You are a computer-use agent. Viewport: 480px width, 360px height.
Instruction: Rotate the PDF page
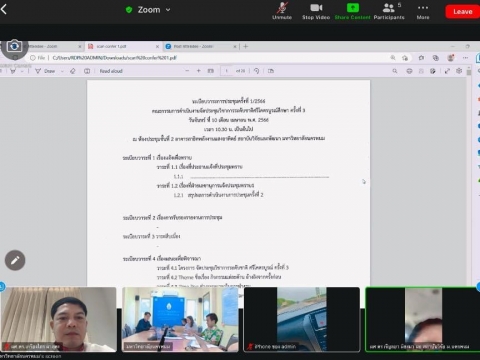point(256,71)
